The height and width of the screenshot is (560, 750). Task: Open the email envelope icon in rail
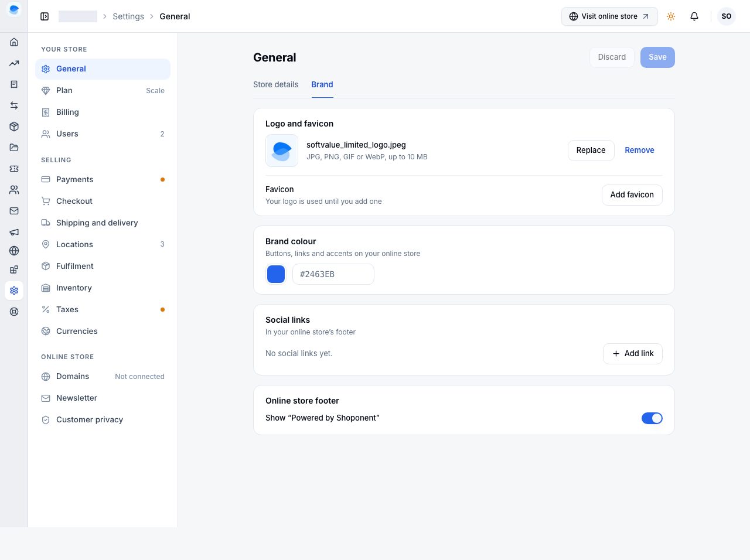pos(14,211)
